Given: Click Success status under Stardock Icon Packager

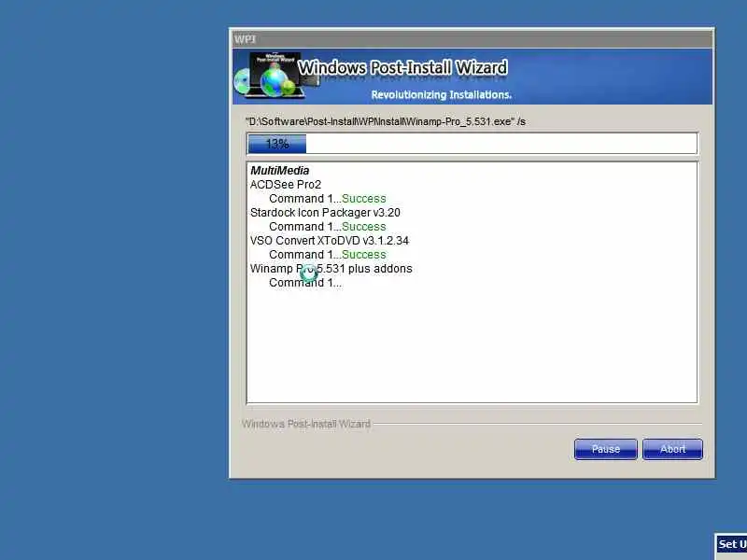Looking at the screenshot, I should [x=363, y=227].
